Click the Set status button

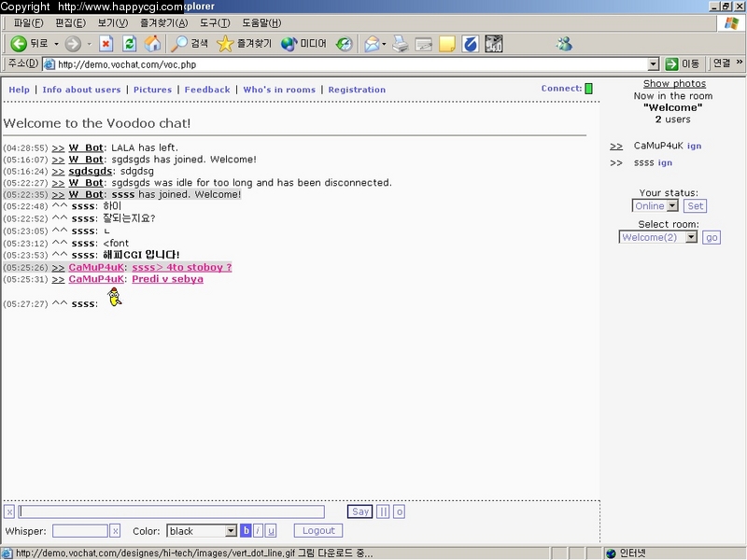coord(695,205)
